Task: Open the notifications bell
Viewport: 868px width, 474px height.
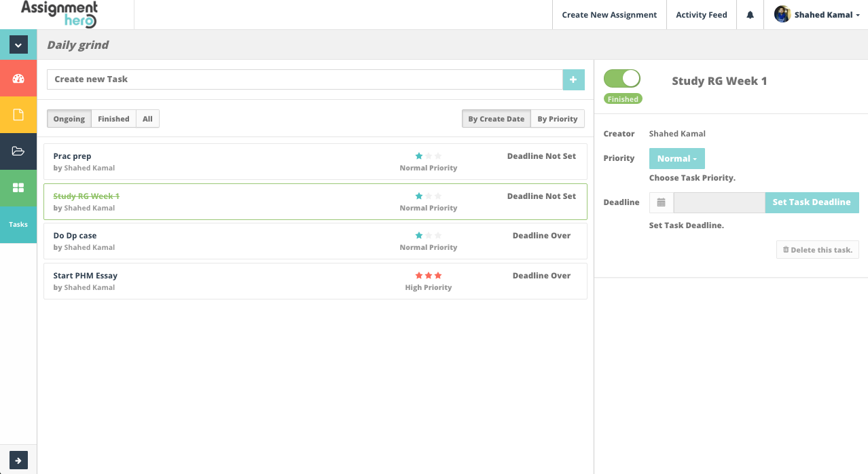Action: pos(750,15)
